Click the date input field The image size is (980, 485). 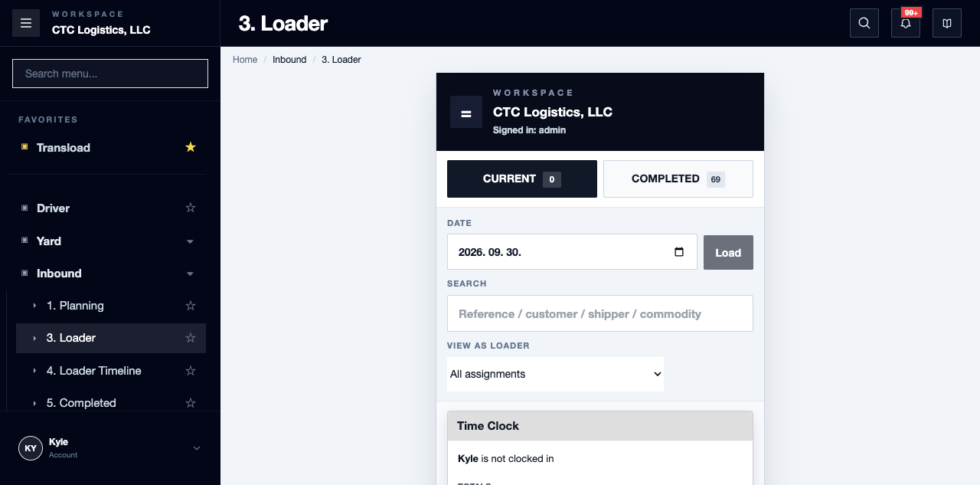point(572,252)
